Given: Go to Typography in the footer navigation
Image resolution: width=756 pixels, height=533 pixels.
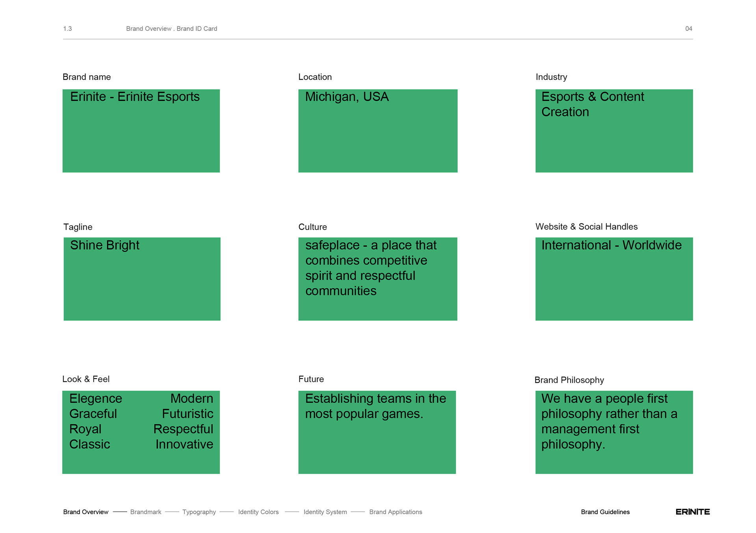Looking at the screenshot, I should point(199,512).
